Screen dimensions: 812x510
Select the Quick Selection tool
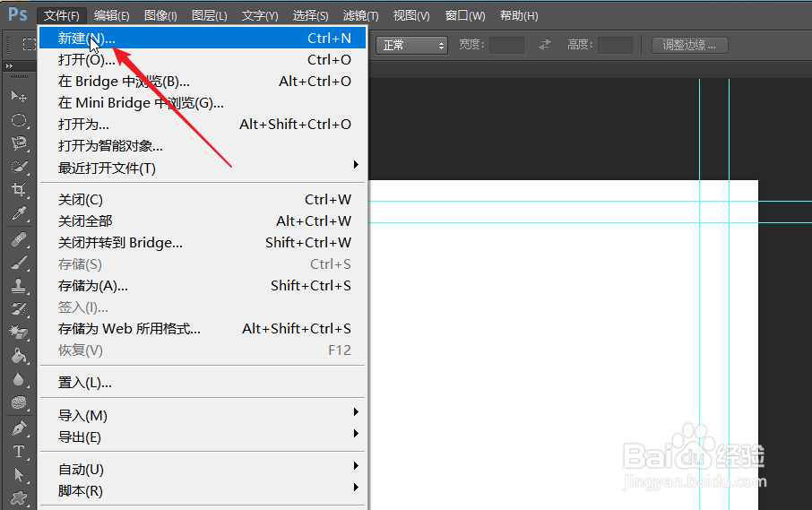pos(19,167)
